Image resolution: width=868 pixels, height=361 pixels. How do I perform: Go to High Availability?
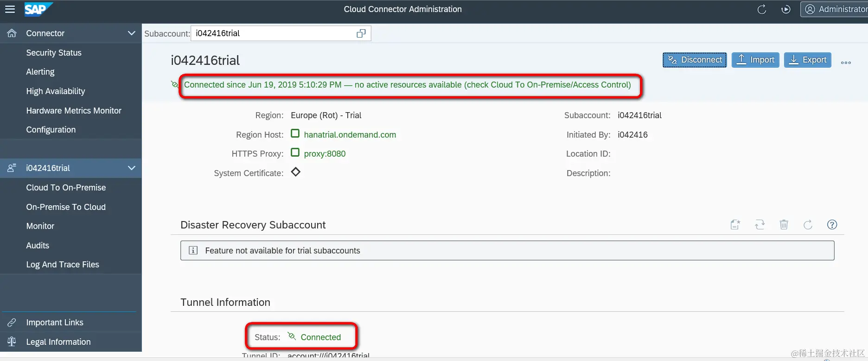pyautogui.click(x=56, y=91)
